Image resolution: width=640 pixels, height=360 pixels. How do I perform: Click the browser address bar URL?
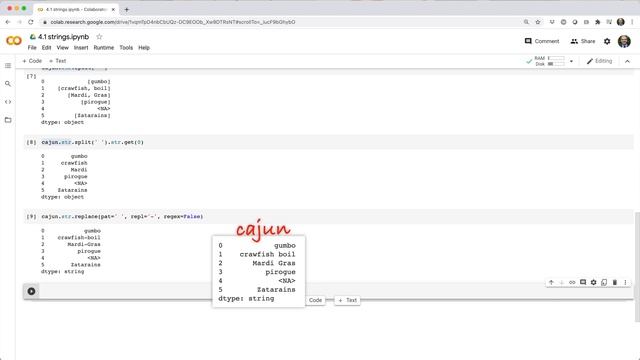(x=173, y=22)
